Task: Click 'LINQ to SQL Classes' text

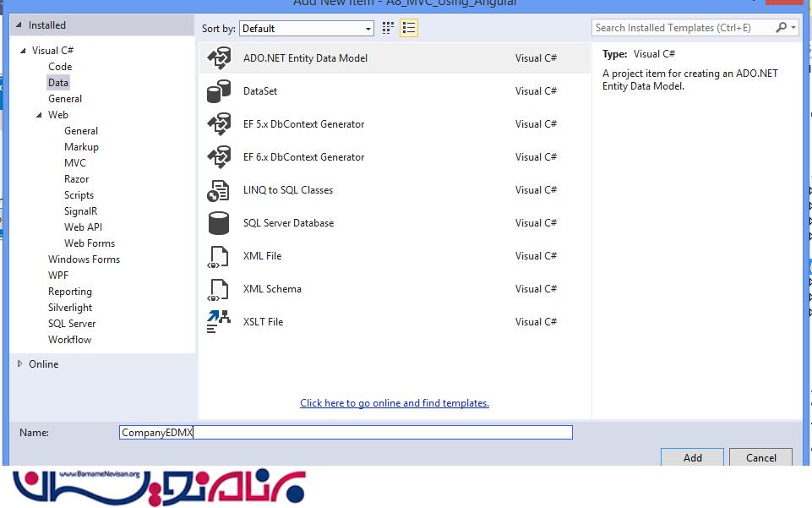Action: click(x=288, y=190)
